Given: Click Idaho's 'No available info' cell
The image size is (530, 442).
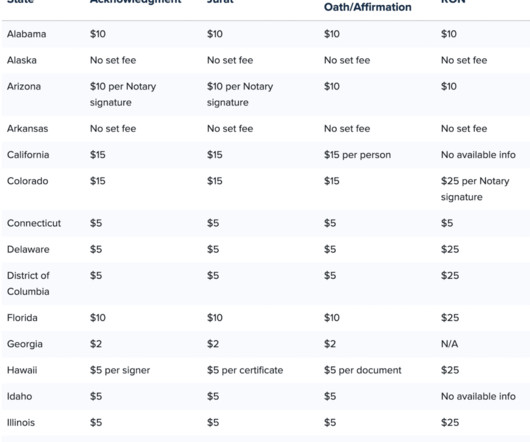Looking at the screenshot, I should click(x=478, y=396).
